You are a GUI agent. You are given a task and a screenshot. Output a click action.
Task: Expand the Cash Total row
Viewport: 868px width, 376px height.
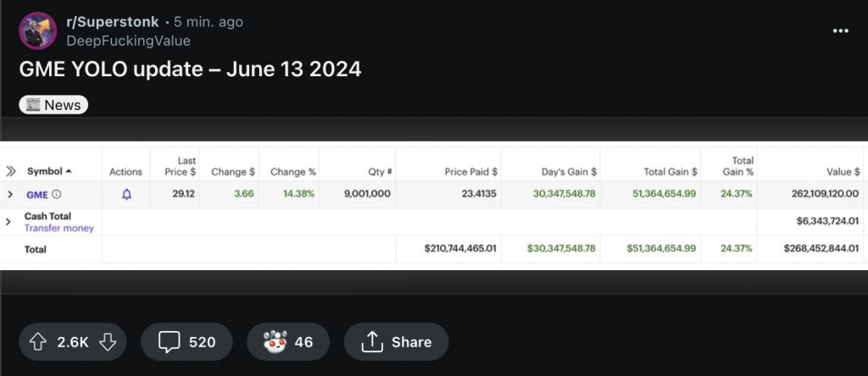(x=8, y=222)
